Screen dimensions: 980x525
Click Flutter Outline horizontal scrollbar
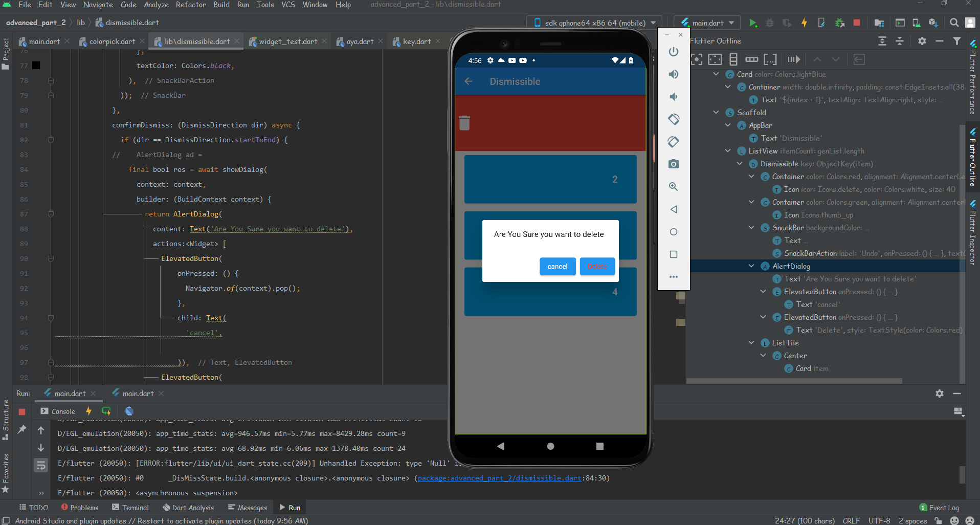pos(794,381)
